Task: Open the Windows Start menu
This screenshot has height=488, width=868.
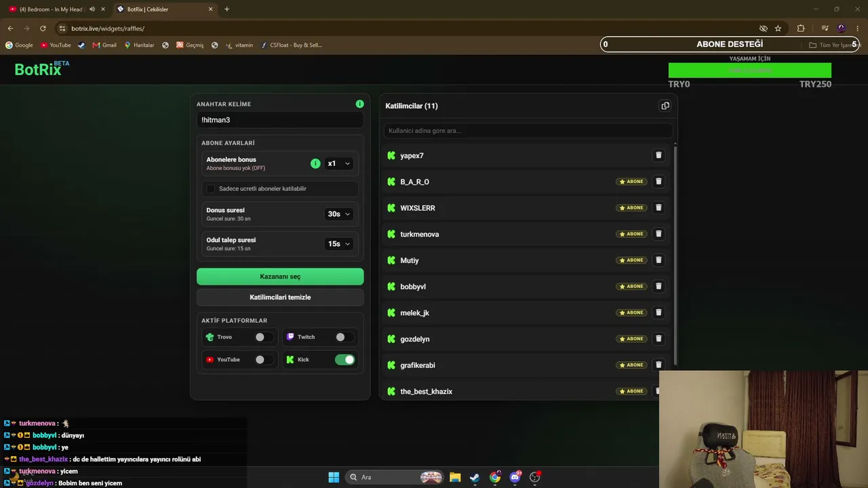Action: pyautogui.click(x=334, y=477)
